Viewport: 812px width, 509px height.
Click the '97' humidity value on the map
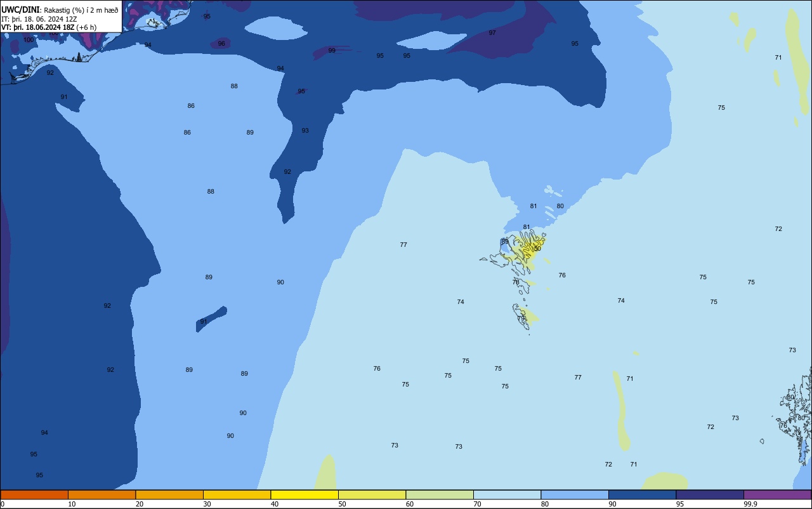[492, 32]
